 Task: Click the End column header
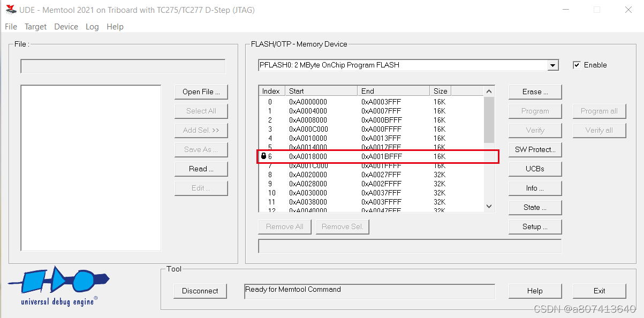(393, 91)
